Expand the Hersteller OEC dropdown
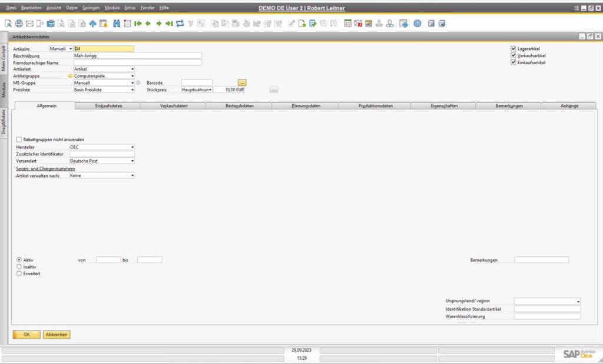Image resolution: width=603 pixels, height=364 pixels. 132,147
